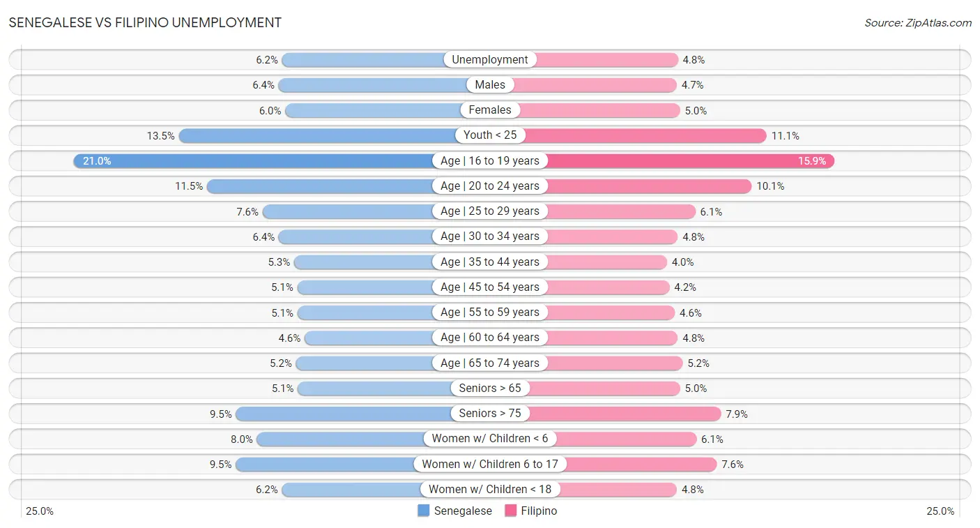This screenshot has width=980, height=528.
Task: Click the Senegalese legend color swatch
Action: tap(424, 511)
